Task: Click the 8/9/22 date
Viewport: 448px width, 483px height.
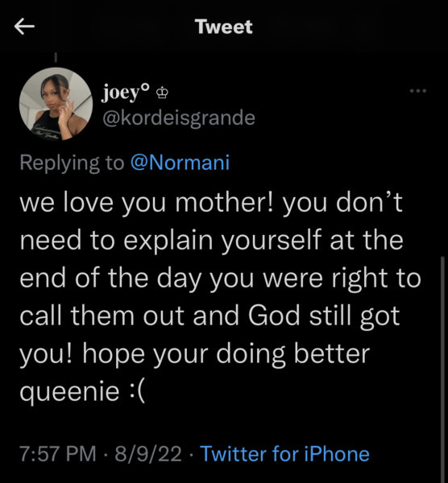Action: point(148,453)
